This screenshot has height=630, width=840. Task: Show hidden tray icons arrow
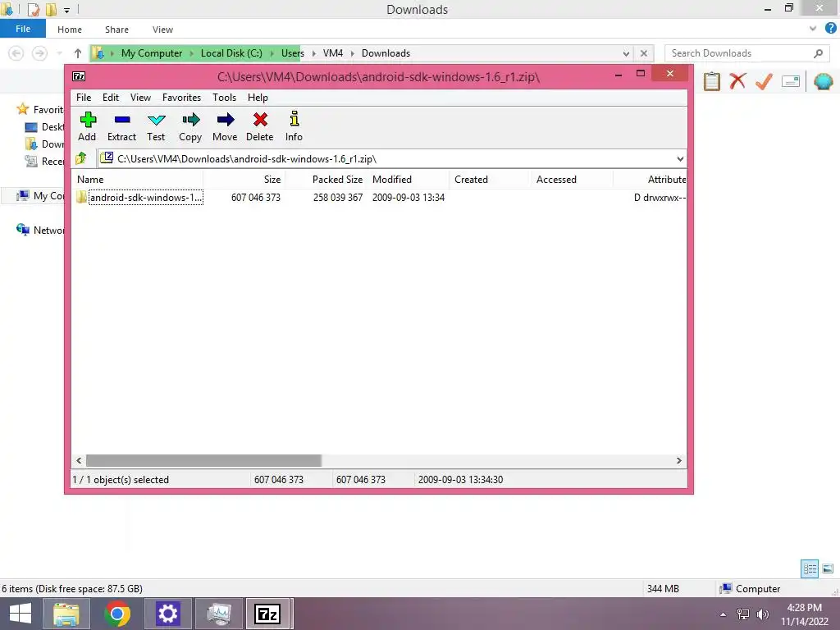coord(724,614)
